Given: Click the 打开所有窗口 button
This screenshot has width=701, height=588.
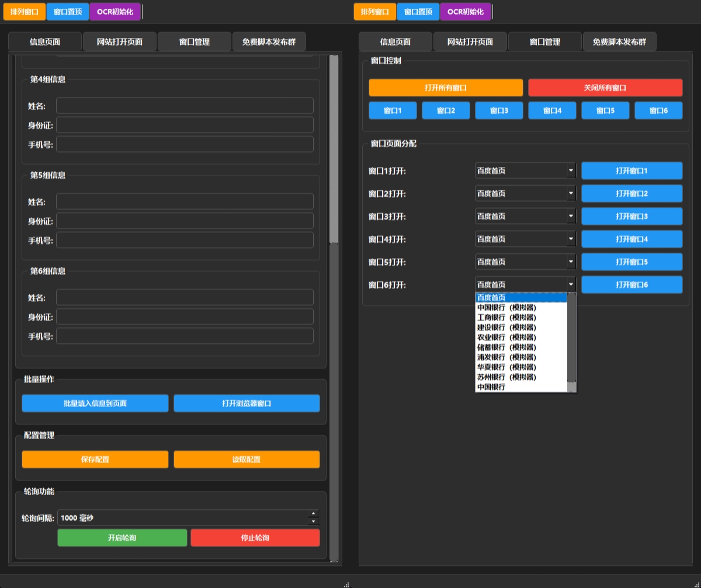Looking at the screenshot, I should pyautogui.click(x=446, y=88).
